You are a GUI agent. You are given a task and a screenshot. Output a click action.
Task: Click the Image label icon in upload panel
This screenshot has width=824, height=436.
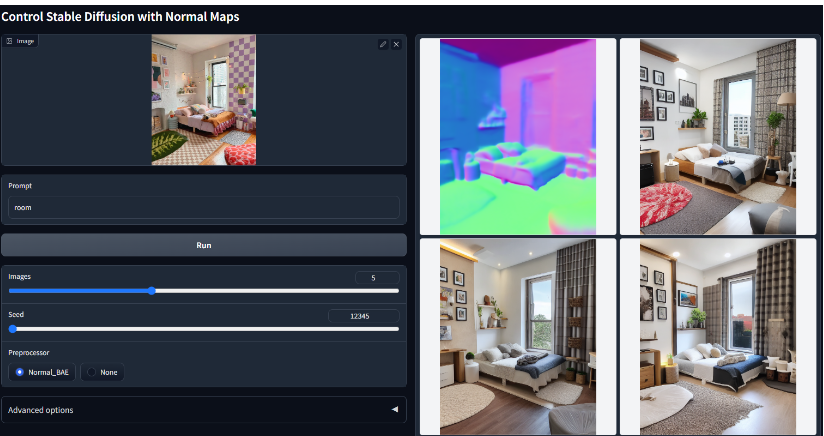10,41
